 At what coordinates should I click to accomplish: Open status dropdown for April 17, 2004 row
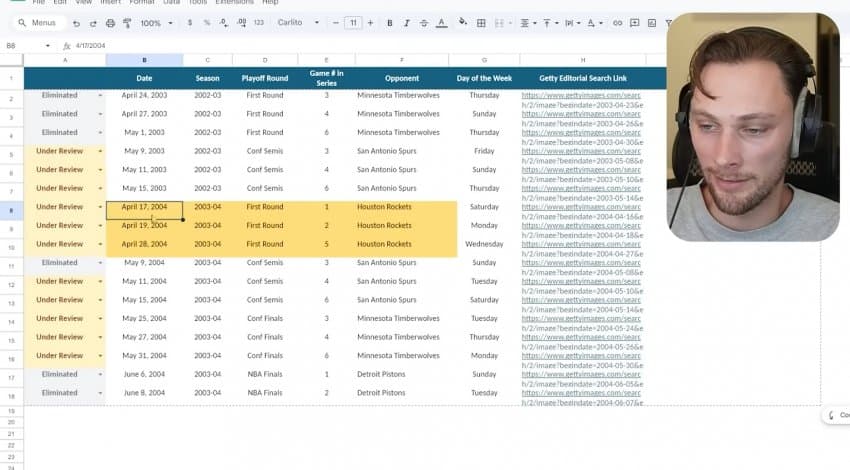tap(100, 207)
